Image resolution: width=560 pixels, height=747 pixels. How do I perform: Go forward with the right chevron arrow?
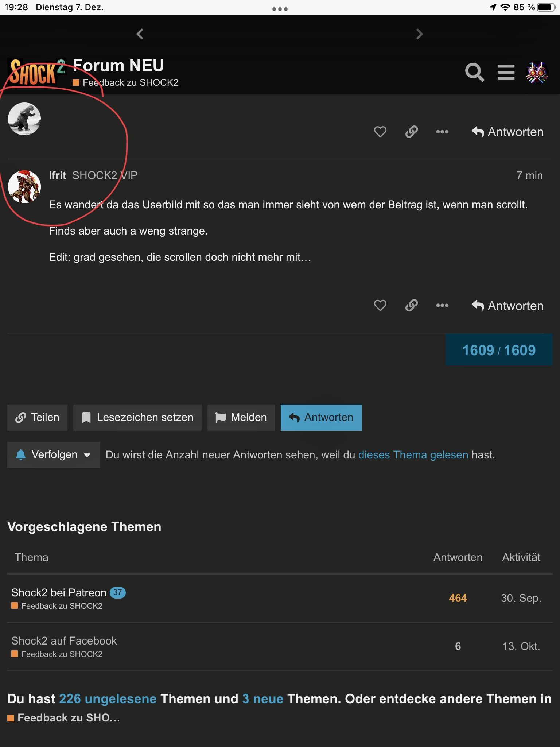point(420,34)
